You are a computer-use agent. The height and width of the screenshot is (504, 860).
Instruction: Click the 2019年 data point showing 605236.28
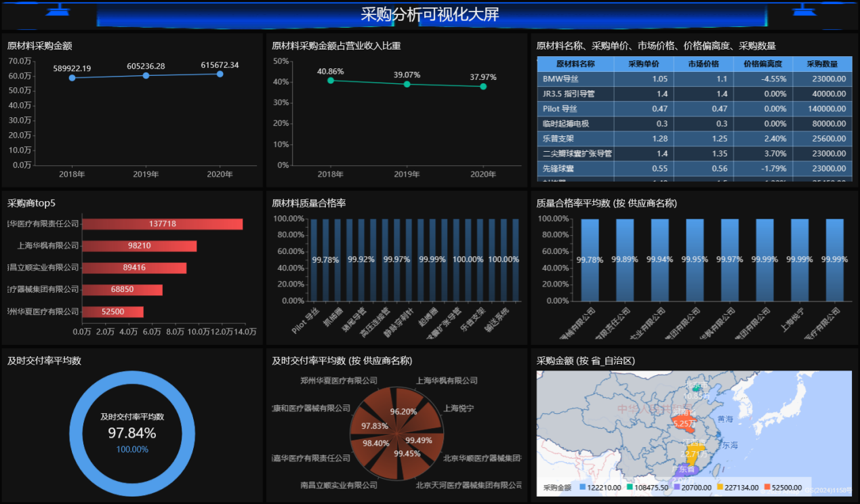tap(146, 75)
